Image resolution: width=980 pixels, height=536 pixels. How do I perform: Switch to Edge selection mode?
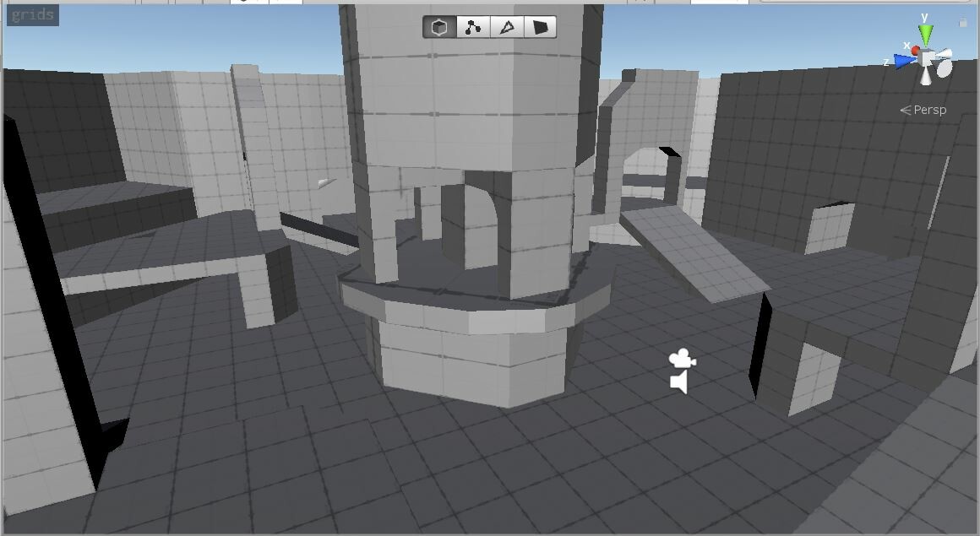(x=505, y=26)
